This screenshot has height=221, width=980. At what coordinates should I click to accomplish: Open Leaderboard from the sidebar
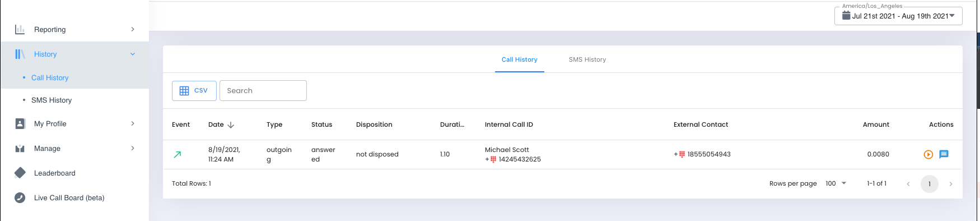[54, 173]
